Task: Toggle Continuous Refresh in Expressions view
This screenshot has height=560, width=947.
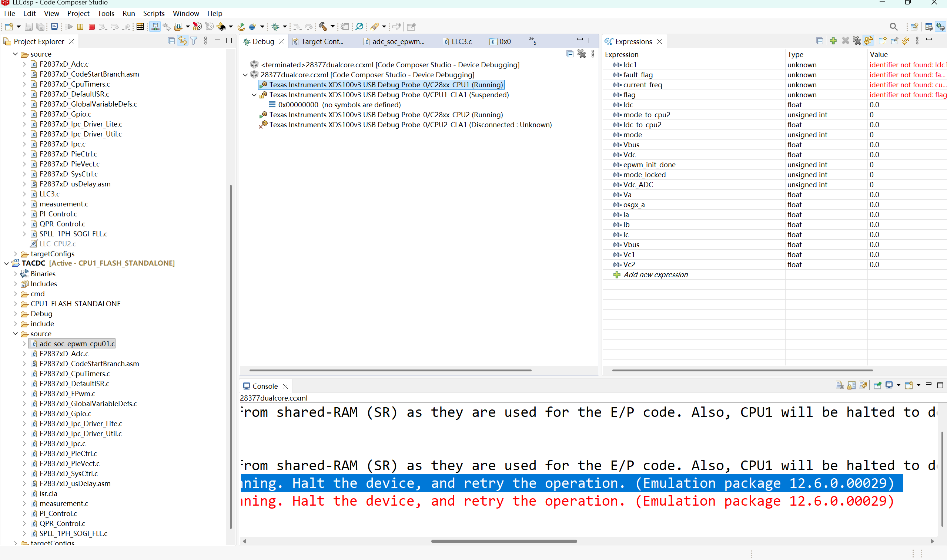Action: (x=869, y=41)
